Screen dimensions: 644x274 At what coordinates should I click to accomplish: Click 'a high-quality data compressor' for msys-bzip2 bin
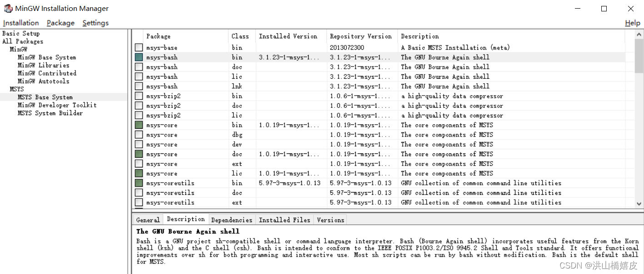click(452, 96)
